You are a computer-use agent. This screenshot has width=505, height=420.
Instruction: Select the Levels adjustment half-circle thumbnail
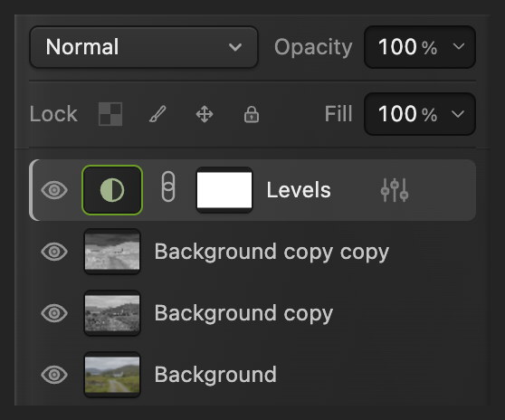pyautogui.click(x=112, y=190)
